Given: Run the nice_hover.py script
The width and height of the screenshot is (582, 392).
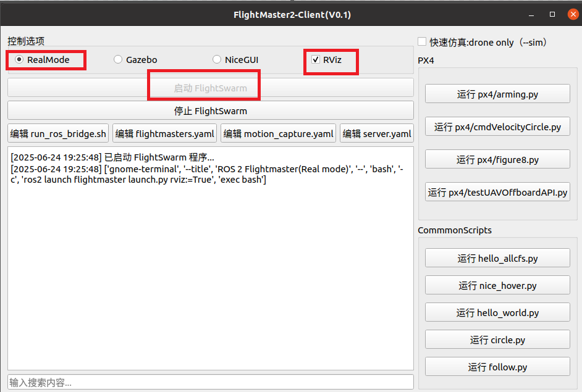Looking at the screenshot, I should tap(497, 285).
